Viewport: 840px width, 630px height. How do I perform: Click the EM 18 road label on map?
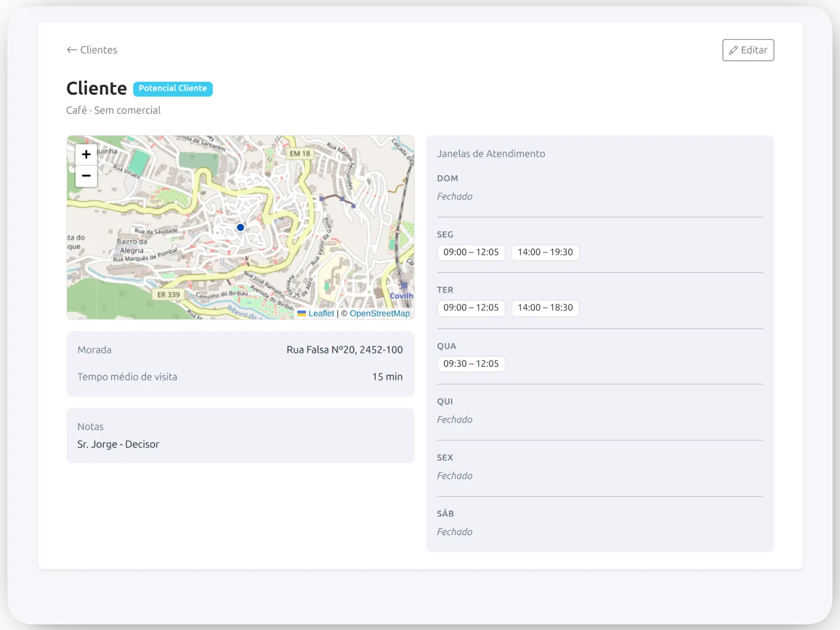pos(300,154)
